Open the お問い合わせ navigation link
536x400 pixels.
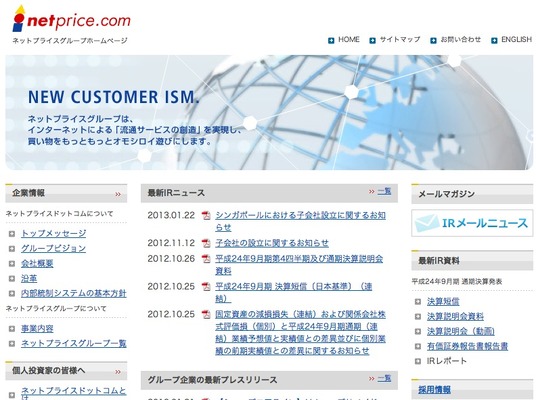click(x=460, y=40)
